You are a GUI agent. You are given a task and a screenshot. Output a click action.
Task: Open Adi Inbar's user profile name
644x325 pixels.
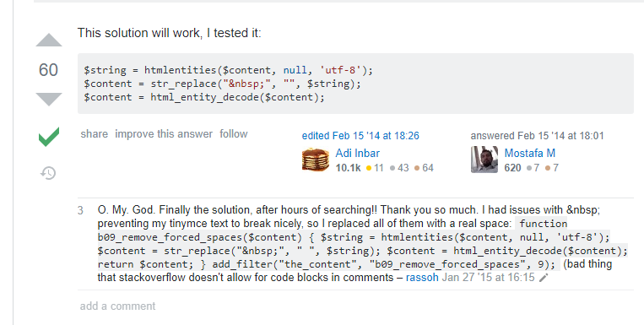[x=357, y=154]
